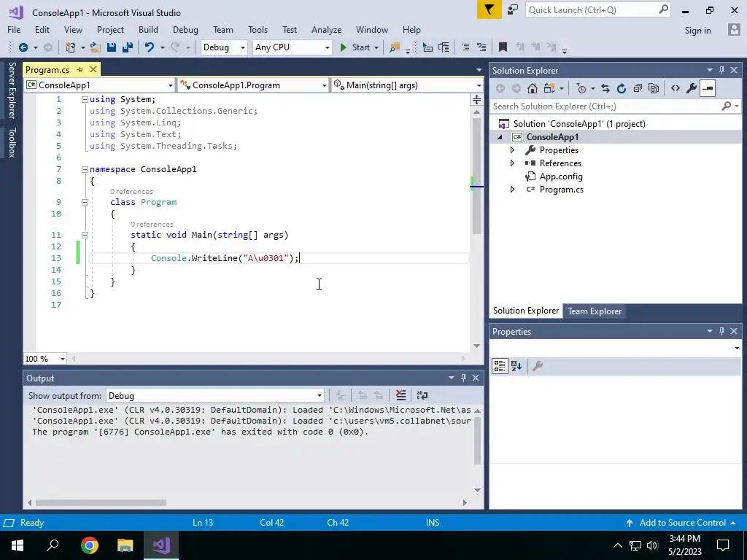Open Main(string[] args) member dropdown
Viewport: 747px width, 560px height.
(x=407, y=85)
